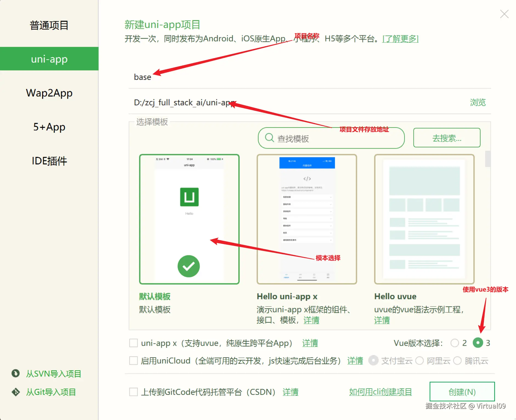
Task: Open the 了解更多 link
Action: point(400,39)
